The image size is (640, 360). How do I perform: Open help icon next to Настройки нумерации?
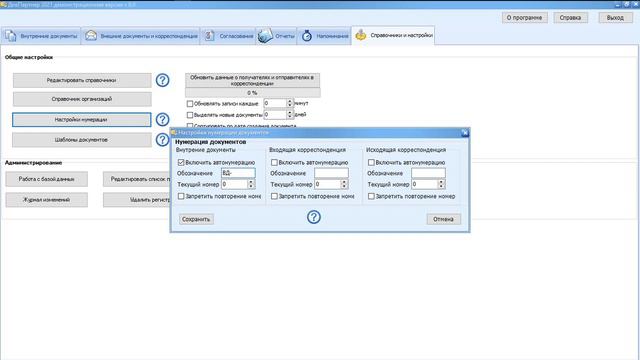pyautogui.click(x=162, y=119)
